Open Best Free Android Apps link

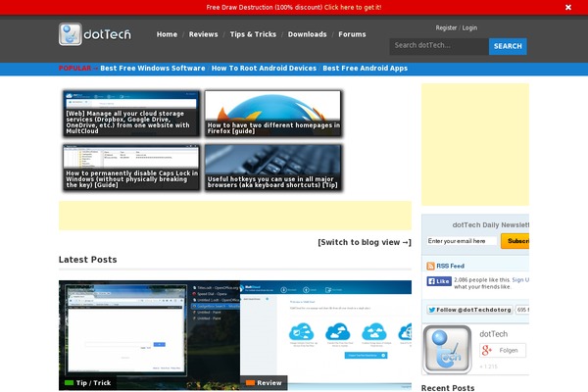point(366,69)
